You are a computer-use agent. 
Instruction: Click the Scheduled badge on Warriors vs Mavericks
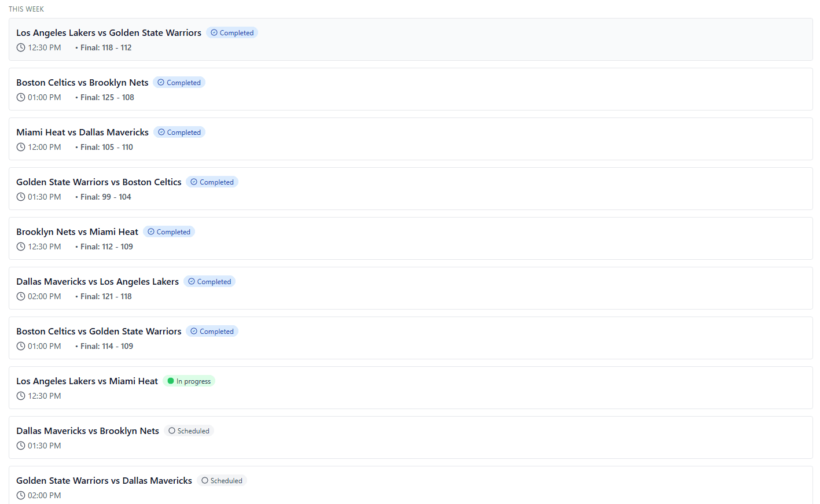click(x=222, y=480)
